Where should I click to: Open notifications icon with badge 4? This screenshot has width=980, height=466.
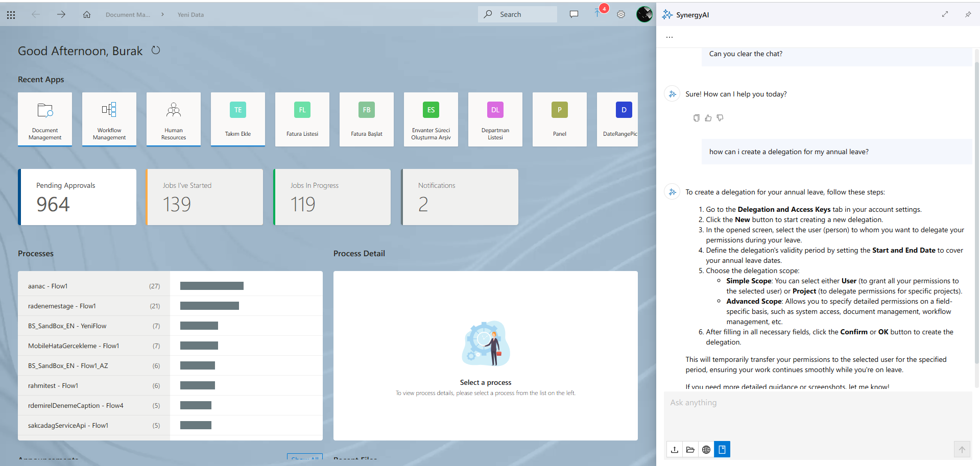[599, 12]
